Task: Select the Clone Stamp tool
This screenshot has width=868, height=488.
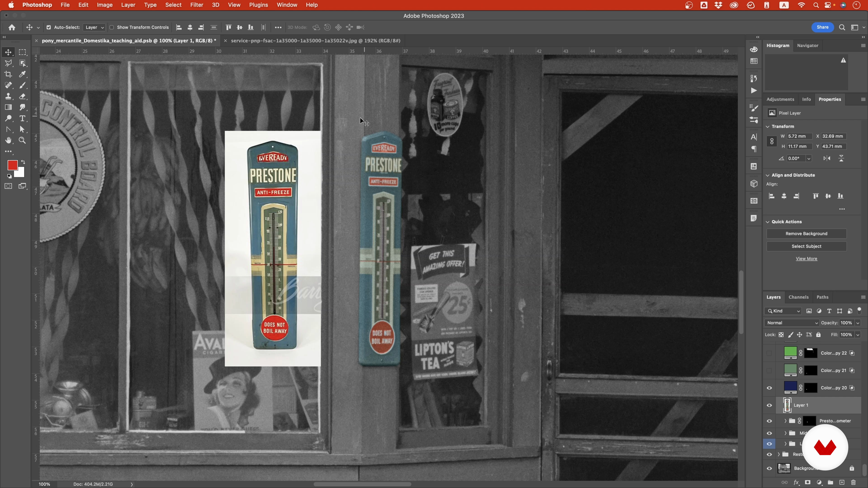Action: pyautogui.click(x=8, y=97)
